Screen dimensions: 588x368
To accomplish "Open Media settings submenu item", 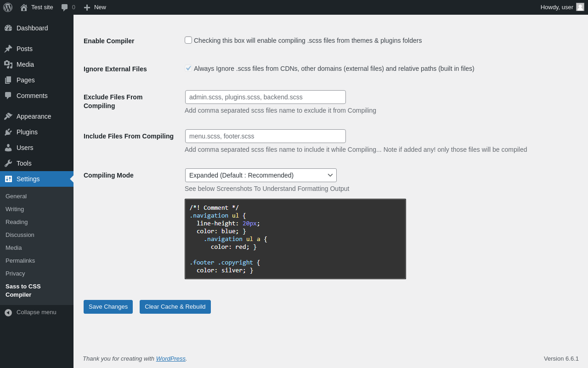I will coord(14,247).
